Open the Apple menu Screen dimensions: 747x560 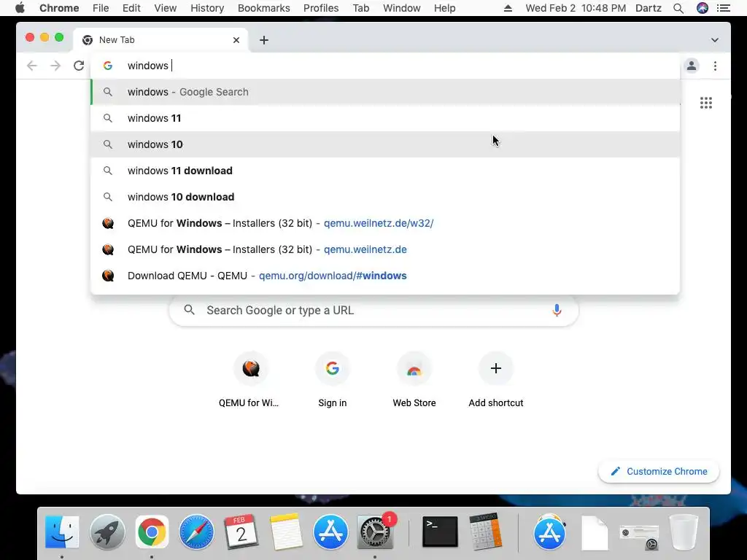point(20,8)
